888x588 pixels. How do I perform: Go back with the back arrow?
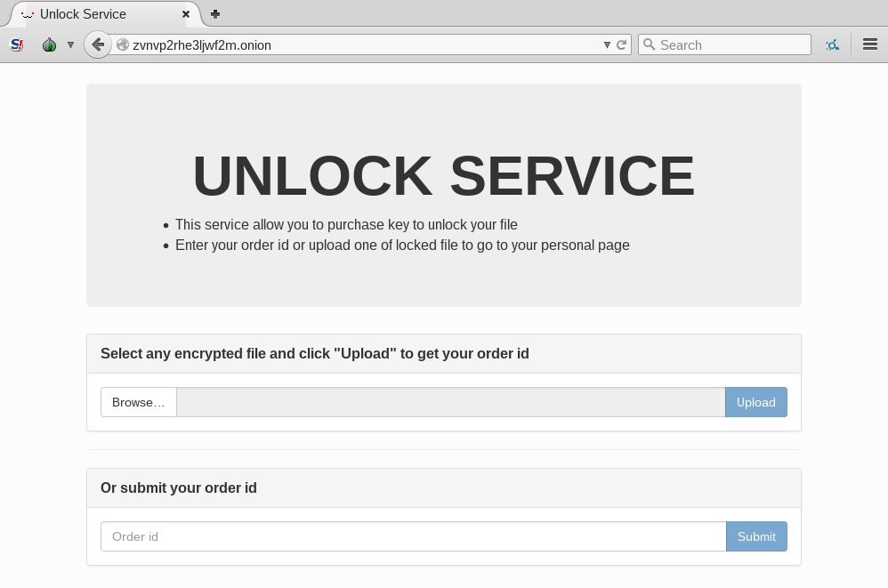coord(98,44)
